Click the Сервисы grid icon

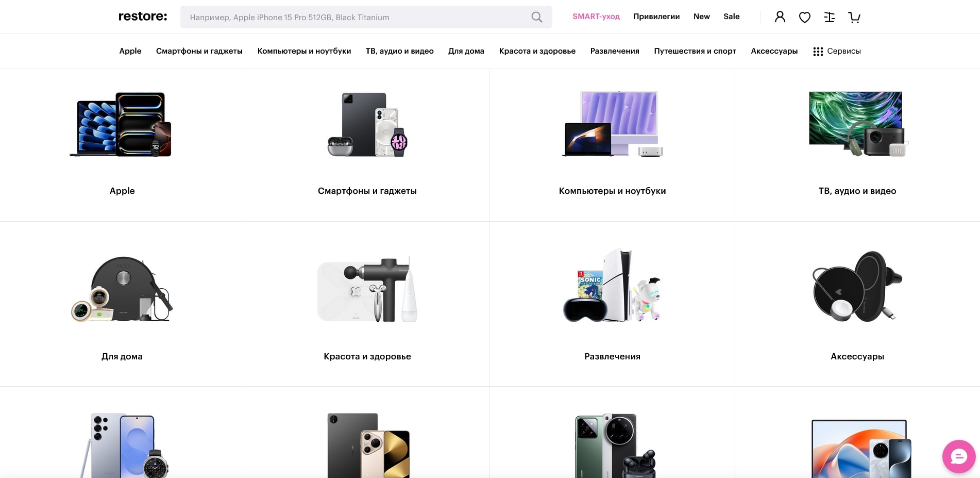[x=818, y=52]
